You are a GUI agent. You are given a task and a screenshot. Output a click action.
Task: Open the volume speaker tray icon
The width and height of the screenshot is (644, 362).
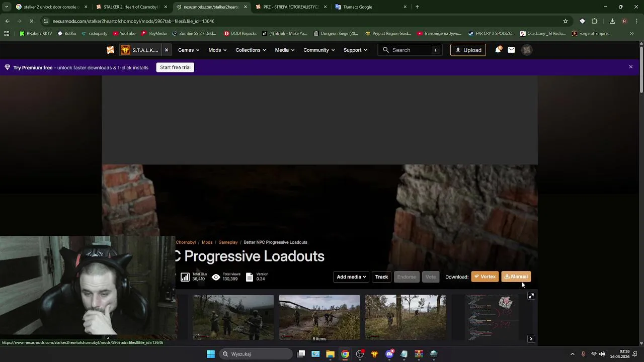point(602,354)
